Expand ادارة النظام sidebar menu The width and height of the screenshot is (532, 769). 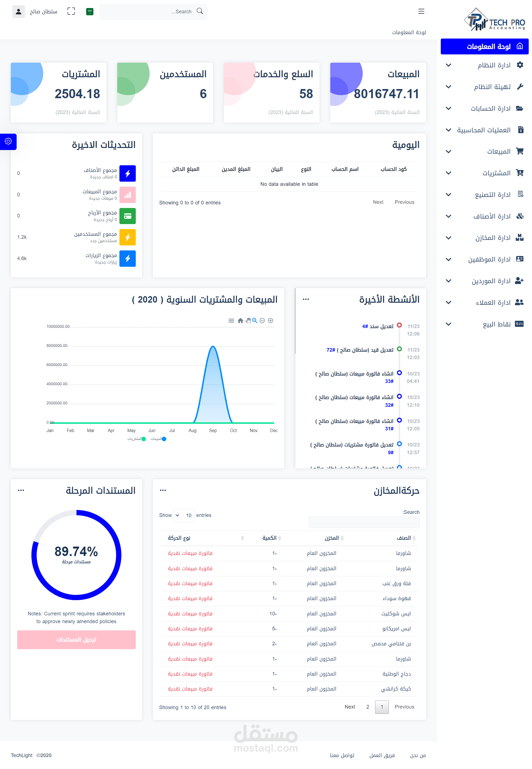pos(485,65)
